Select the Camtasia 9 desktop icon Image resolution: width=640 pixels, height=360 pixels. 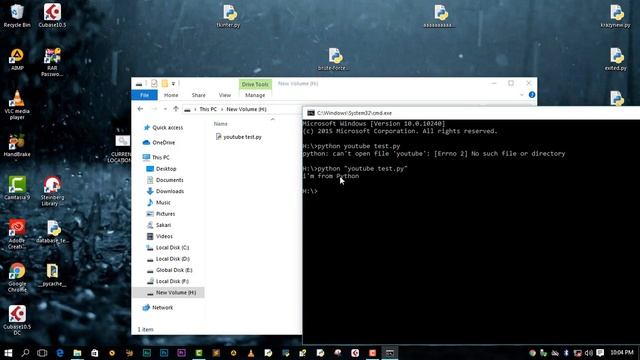tap(17, 188)
